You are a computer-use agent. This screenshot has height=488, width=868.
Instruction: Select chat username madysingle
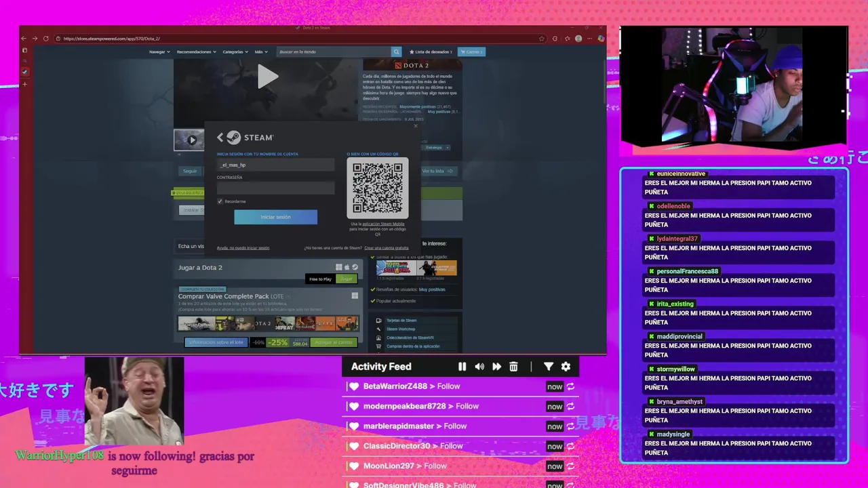click(x=673, y=434)
